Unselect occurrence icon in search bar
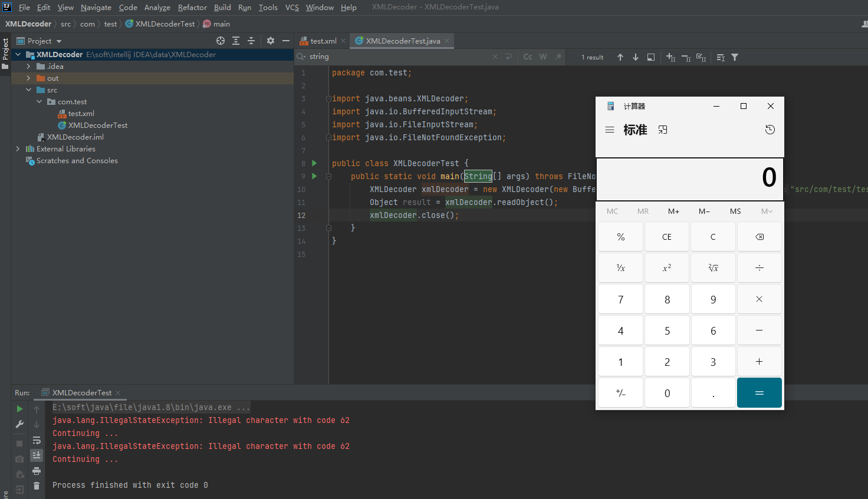Viewport: 868px width, 499px height. coord(686,57)
